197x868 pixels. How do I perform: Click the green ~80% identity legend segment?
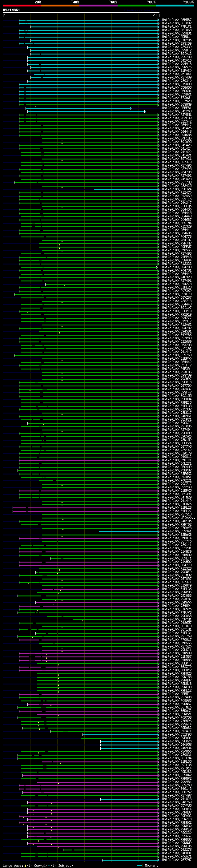[x=137, y=6]
